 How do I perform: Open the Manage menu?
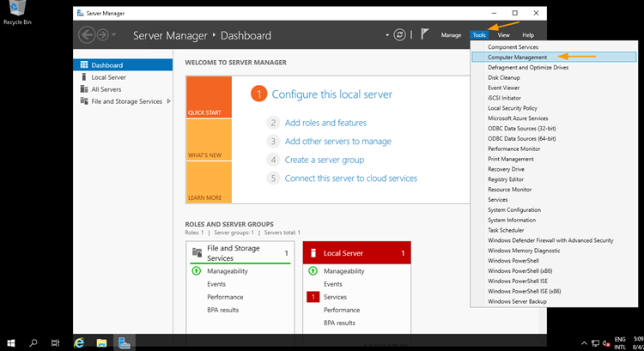point(451,35)
